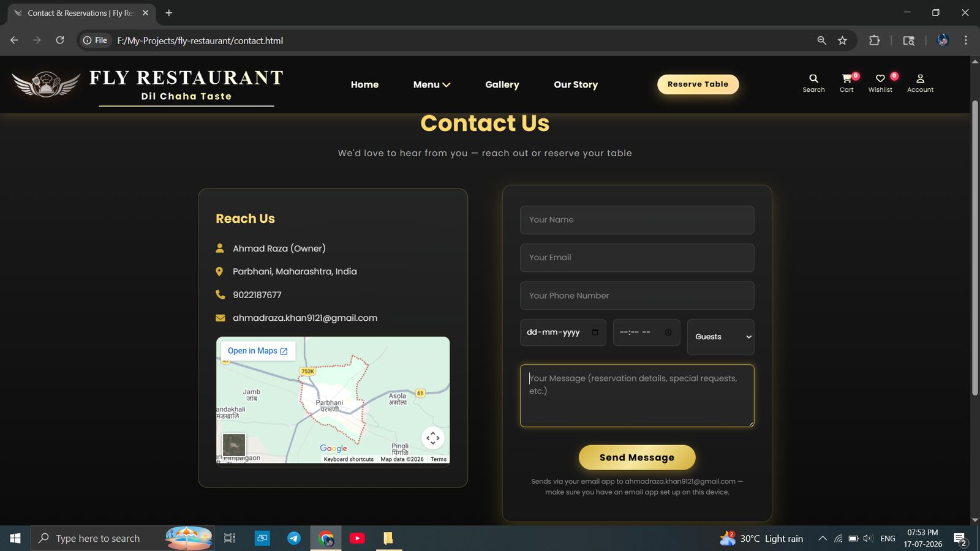Open Telegram from the taskbar
980x551 pixels.
click(294, 538)
